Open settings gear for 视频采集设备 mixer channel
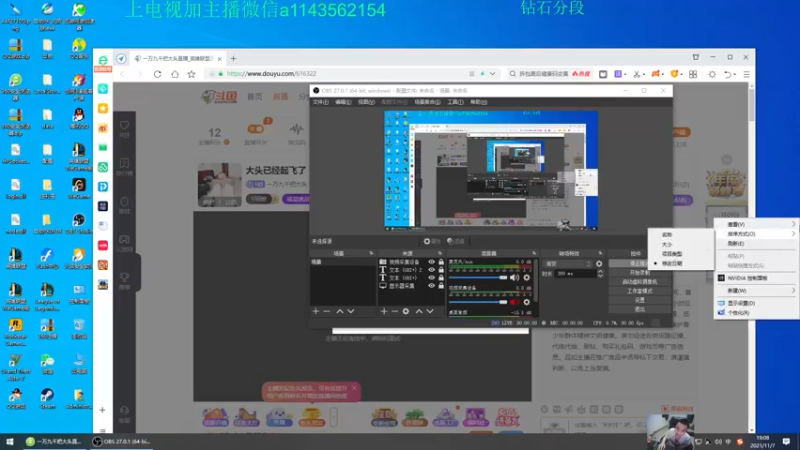The height and width of the screenshot is (450, 800). click(x=527, y=302)
